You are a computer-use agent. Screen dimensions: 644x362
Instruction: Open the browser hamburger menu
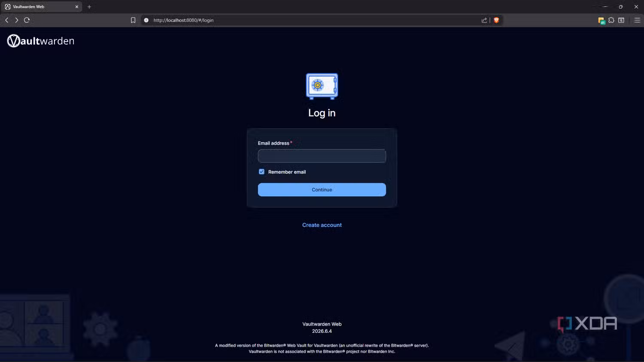coord(637,20)
